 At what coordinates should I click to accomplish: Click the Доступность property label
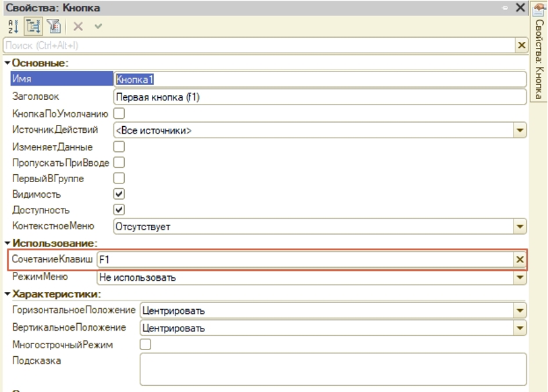pos(41,211)
